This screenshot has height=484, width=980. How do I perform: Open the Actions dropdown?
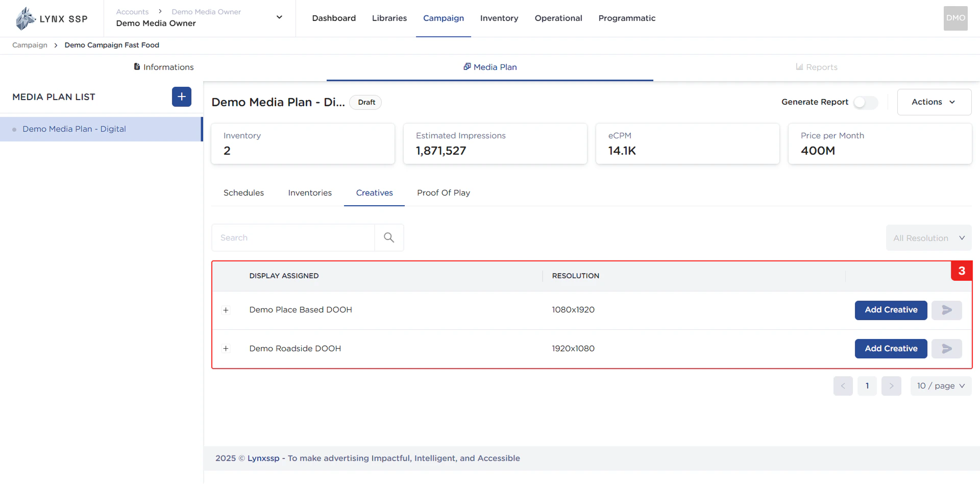coord(934,102)
